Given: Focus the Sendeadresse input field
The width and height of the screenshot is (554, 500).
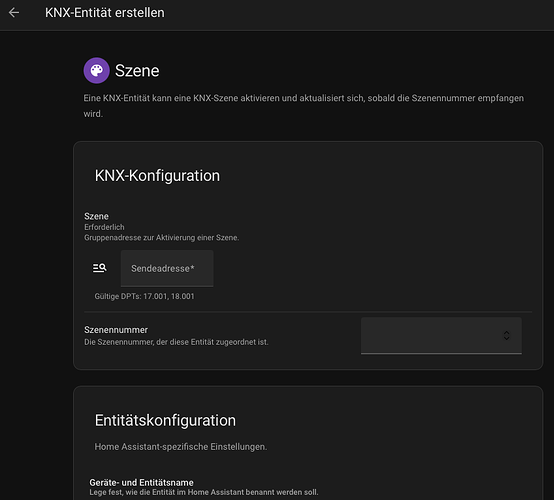Looking at the screenshot, I should (x=167, y=269).
